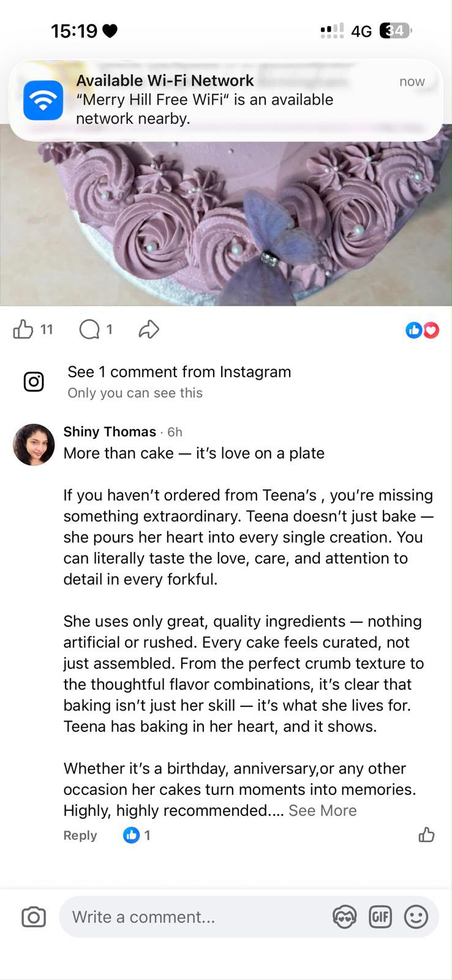
Task: Like the post with thumbs-up icon
Action: pos(23,330)
